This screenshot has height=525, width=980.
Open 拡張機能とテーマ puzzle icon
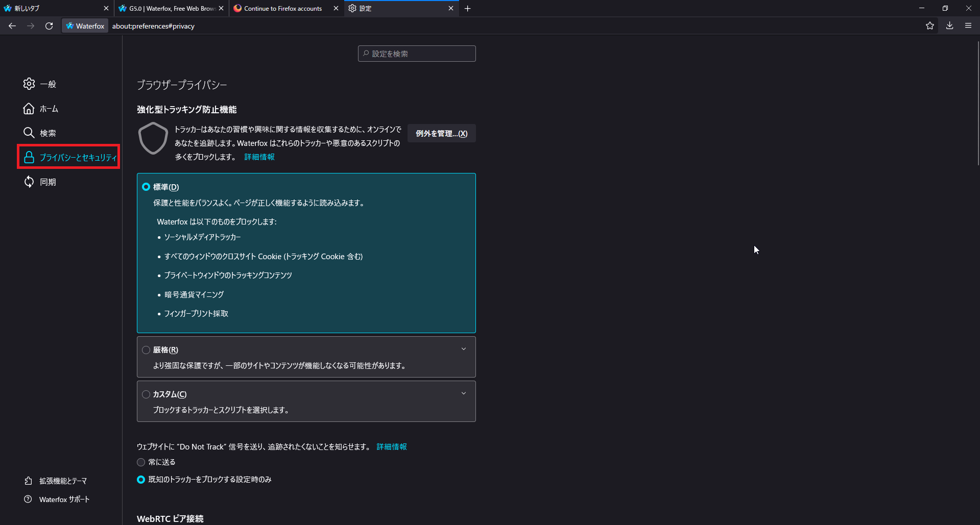click(28, 481)
